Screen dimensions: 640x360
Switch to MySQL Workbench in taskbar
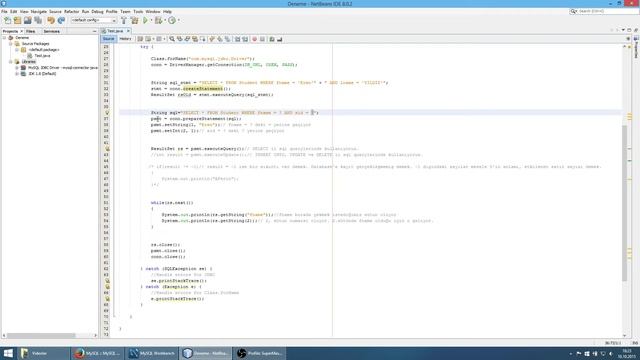point(152,353)
